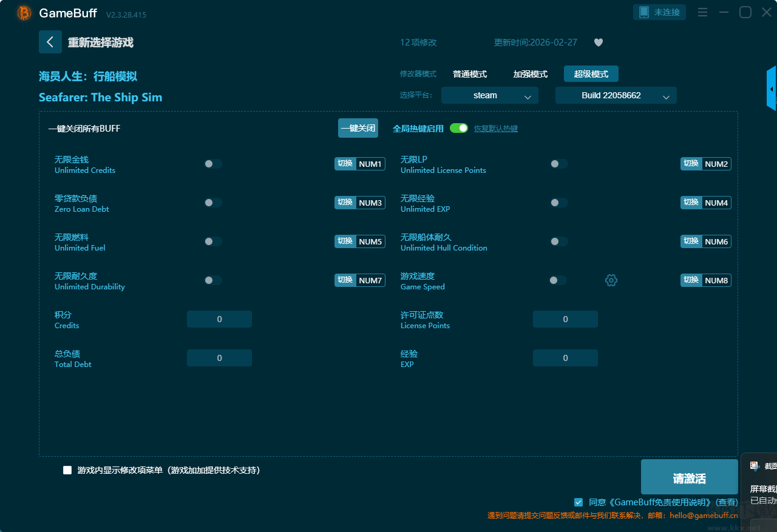This screenshot has width=777, height=532.
Task: Open the steam platform dropdown
Action: 490,95
